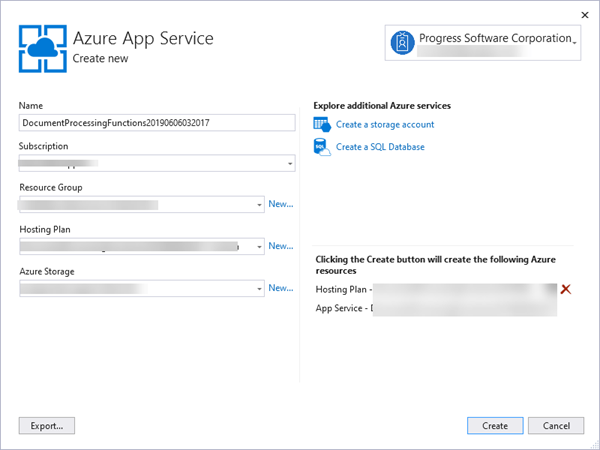The width and height of the screenshot is (600, 450).
Task: Click the SQL Database icon
Action: tap(322, 147)
